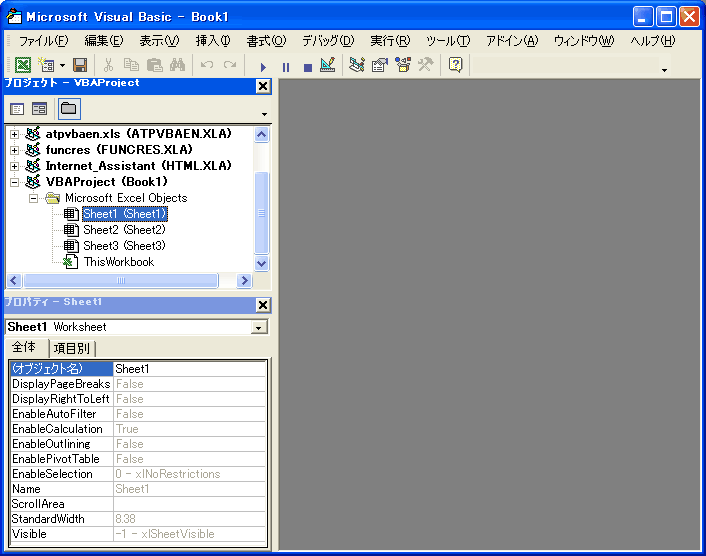The height and width of the screenshot is (556, 706).
Task: Expand the Internet_Assistant project node
Action: [14, 166]
